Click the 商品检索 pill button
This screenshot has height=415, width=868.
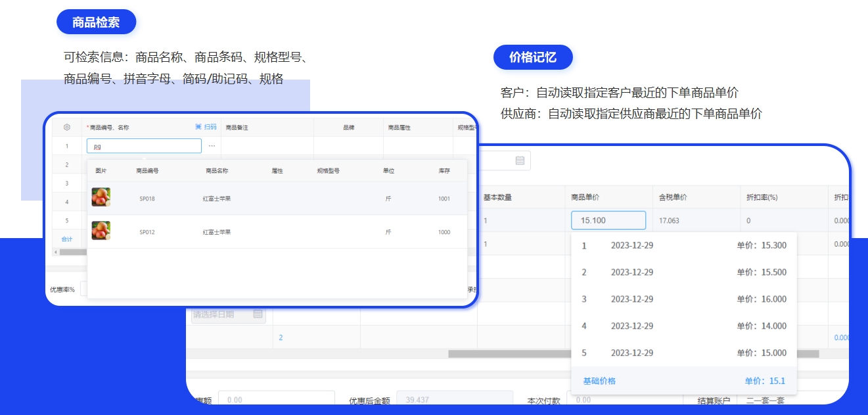[97, 22]
